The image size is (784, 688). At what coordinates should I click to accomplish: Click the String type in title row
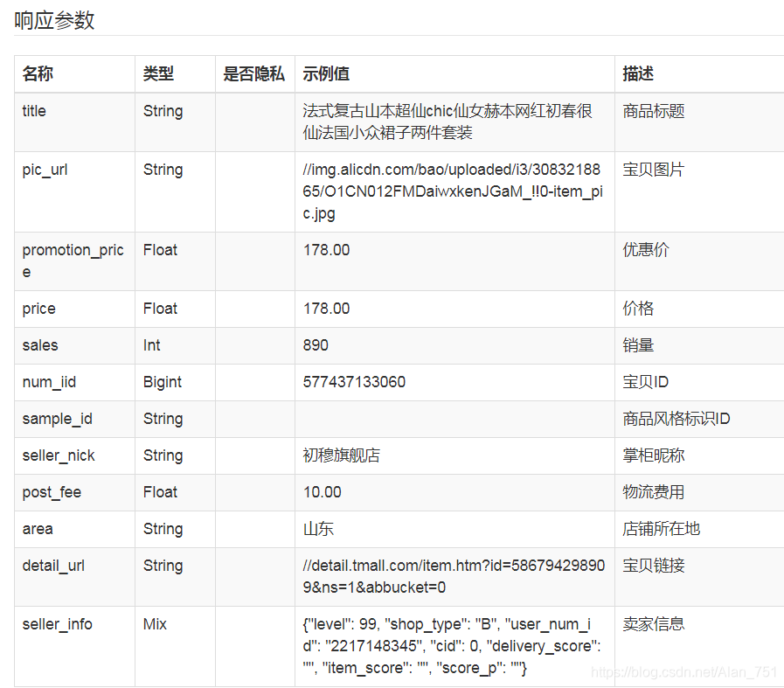click(x=163, y=111)
